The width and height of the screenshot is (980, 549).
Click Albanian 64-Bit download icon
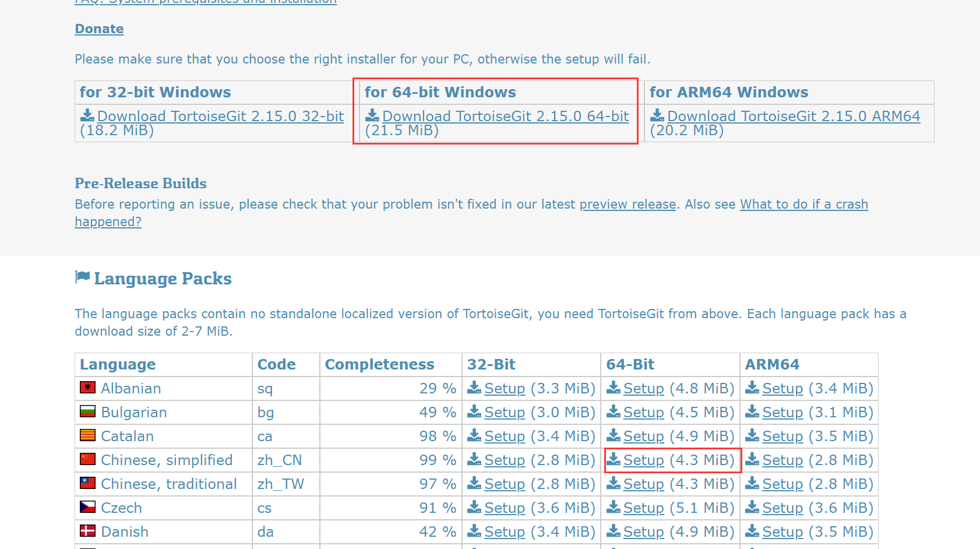614,388
